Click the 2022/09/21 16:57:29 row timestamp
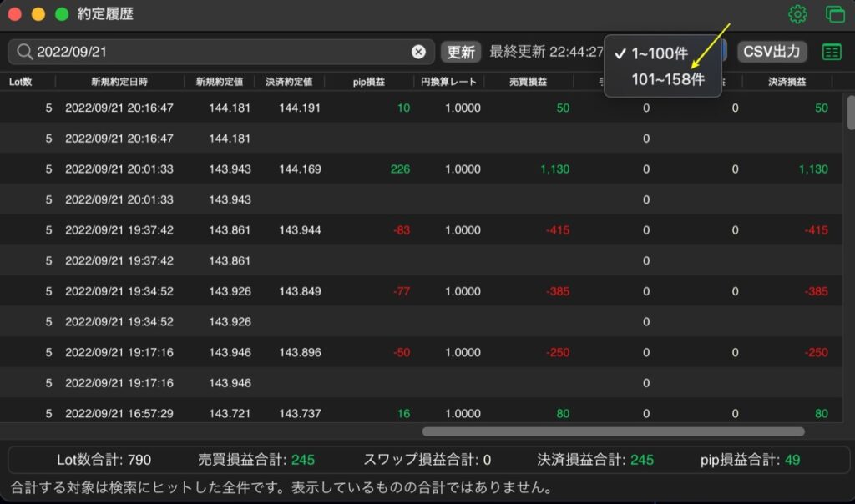 (x=119, y=414)
